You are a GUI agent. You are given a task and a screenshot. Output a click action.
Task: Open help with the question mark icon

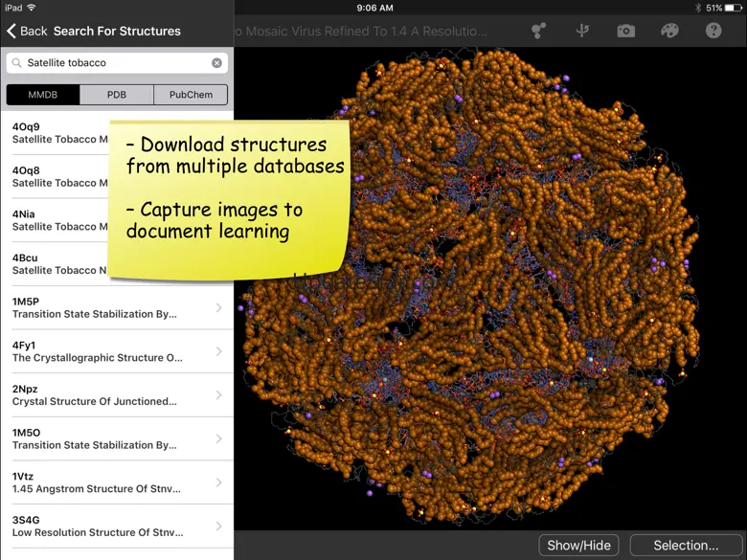[713, 31]
